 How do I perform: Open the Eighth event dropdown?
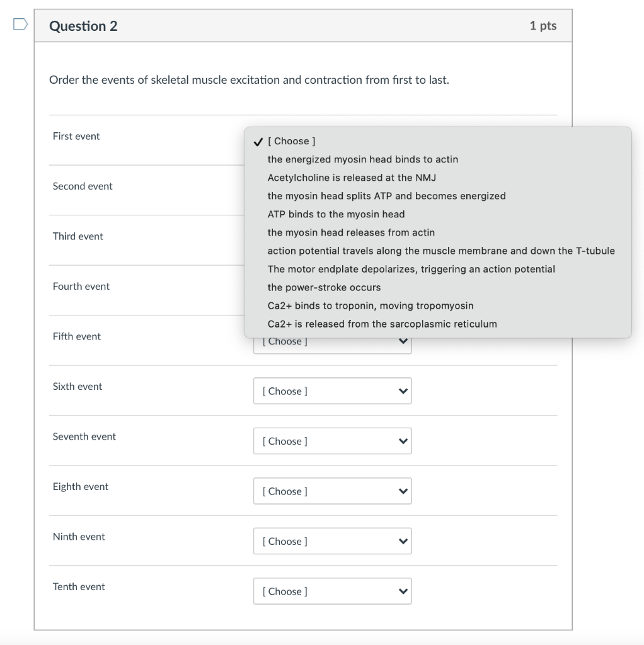tap(332, 491)
